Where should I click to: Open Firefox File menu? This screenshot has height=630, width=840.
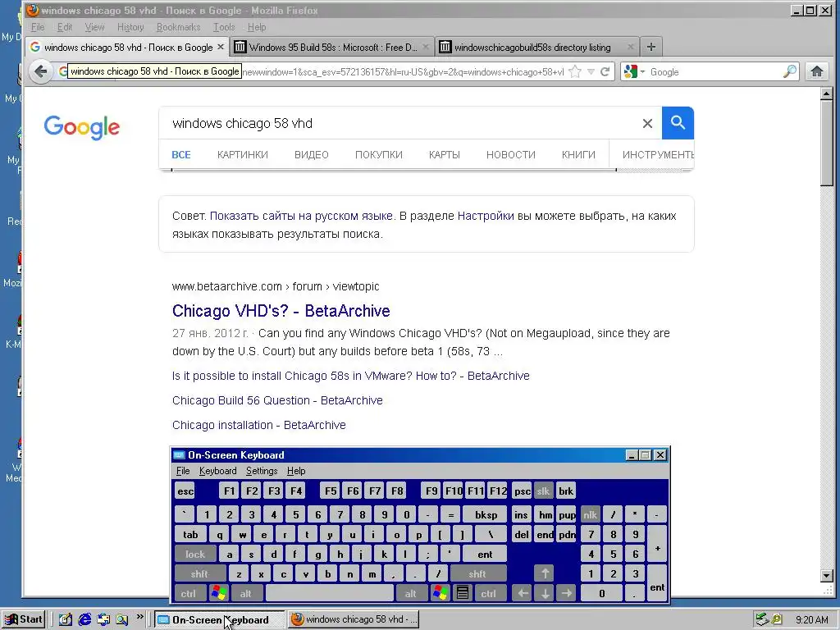pyautogui.click(x=38, y=27)
